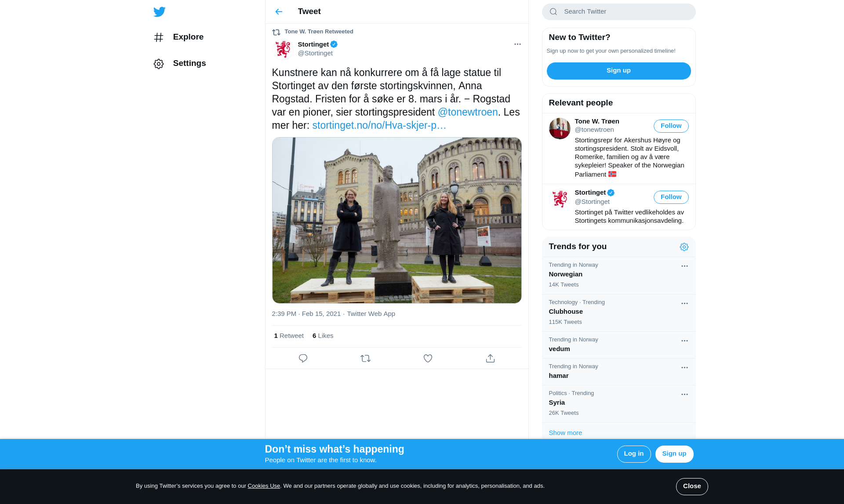Like the tweet with the heart icon
This screenshot has height=504, width=844.
click(428, 359)
